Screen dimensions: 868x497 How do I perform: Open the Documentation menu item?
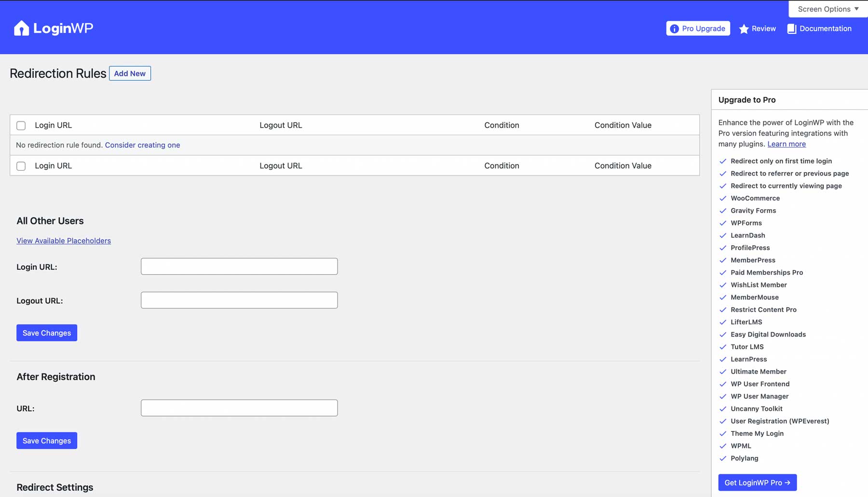[x=825, y=28]
